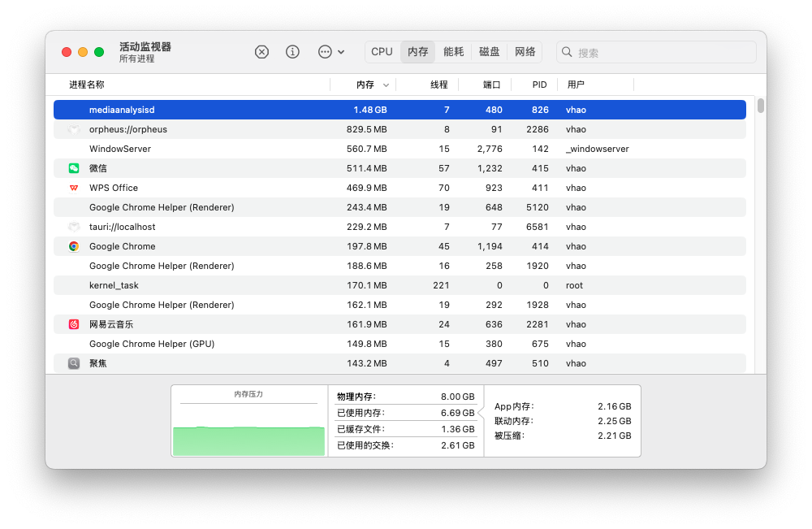Viewport: 812px width, 529px height.
Task: Sort by the PID column header
Action: (x=539, y=85)
